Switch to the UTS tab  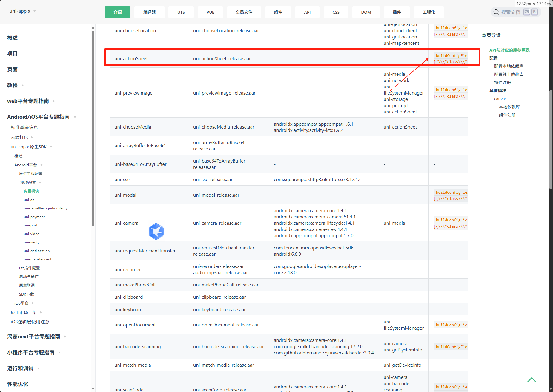[181, 12]
